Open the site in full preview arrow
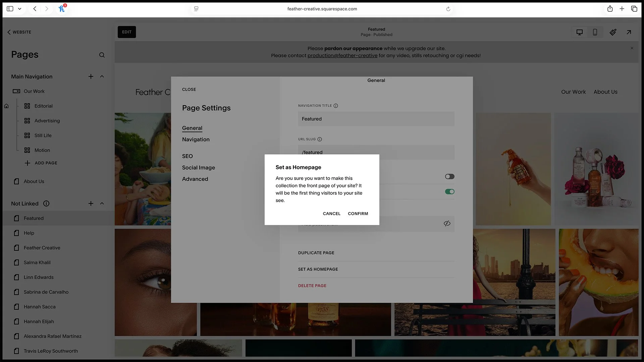Screen dimensions: 644x362 pos(629,32)
